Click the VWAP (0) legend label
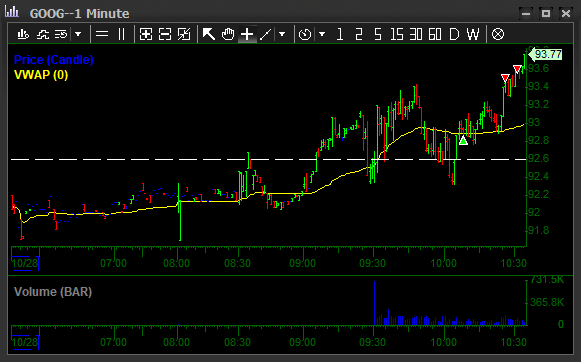581x362 pixels. 41,75
